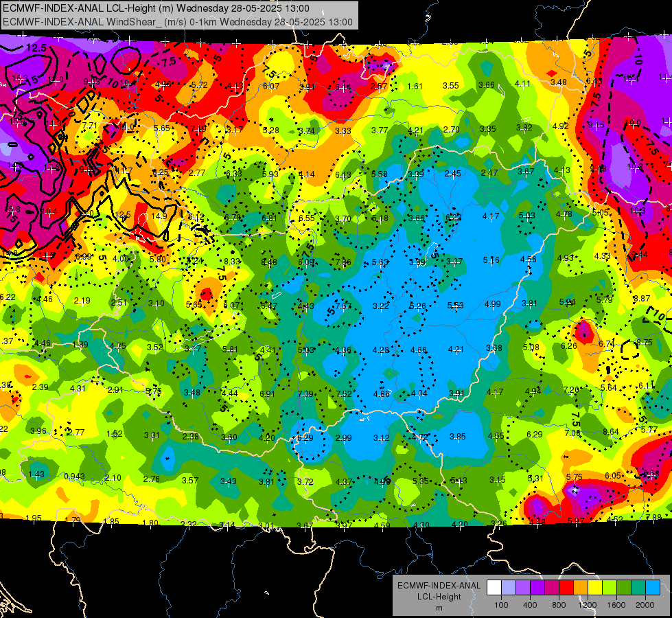672x618 pixels.
Task: Click the '1.89' wind shear value
Action: [x=80, y=345]
